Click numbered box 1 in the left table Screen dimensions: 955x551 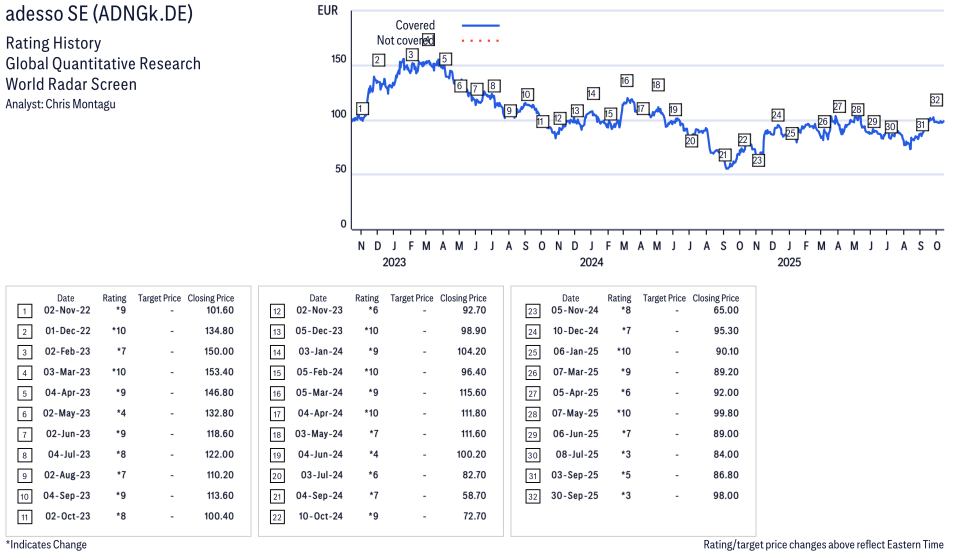pos(24,311)
